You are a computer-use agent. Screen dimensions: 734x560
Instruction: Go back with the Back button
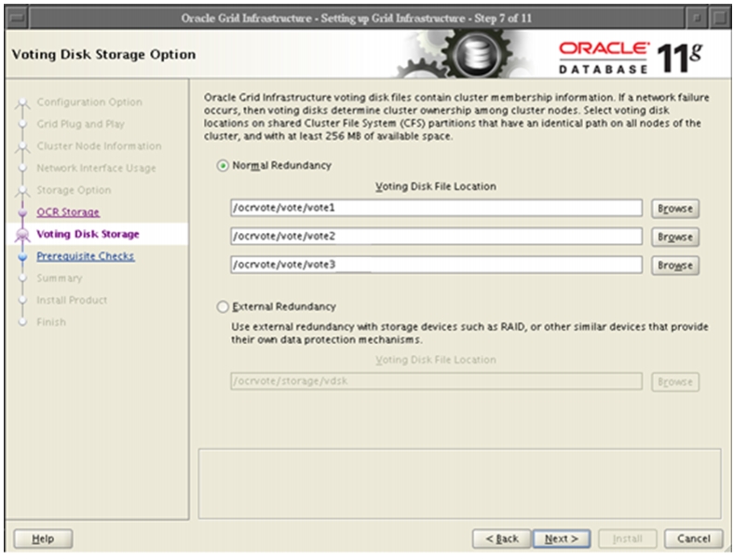(502, 539)
